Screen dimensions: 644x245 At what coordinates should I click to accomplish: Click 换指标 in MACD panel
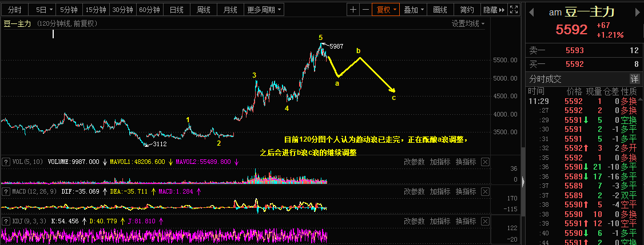pyautogui.click(x=466, y=191)
